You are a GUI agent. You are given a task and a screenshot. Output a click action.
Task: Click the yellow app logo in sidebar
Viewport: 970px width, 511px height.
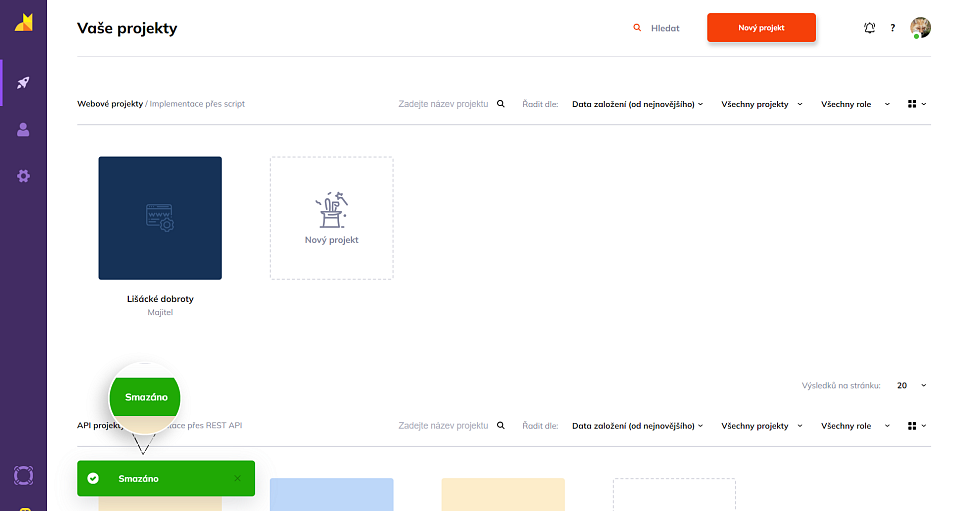(x=23, y=23)
